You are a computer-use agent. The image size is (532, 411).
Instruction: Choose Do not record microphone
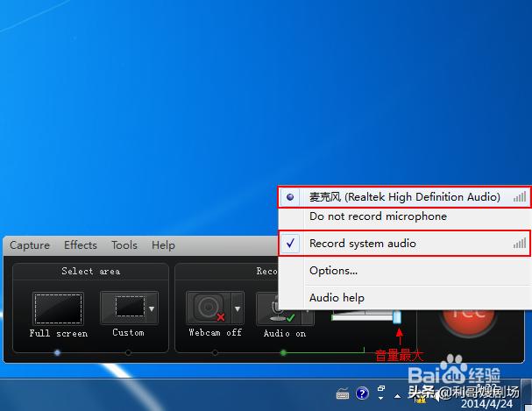[378, 216]
